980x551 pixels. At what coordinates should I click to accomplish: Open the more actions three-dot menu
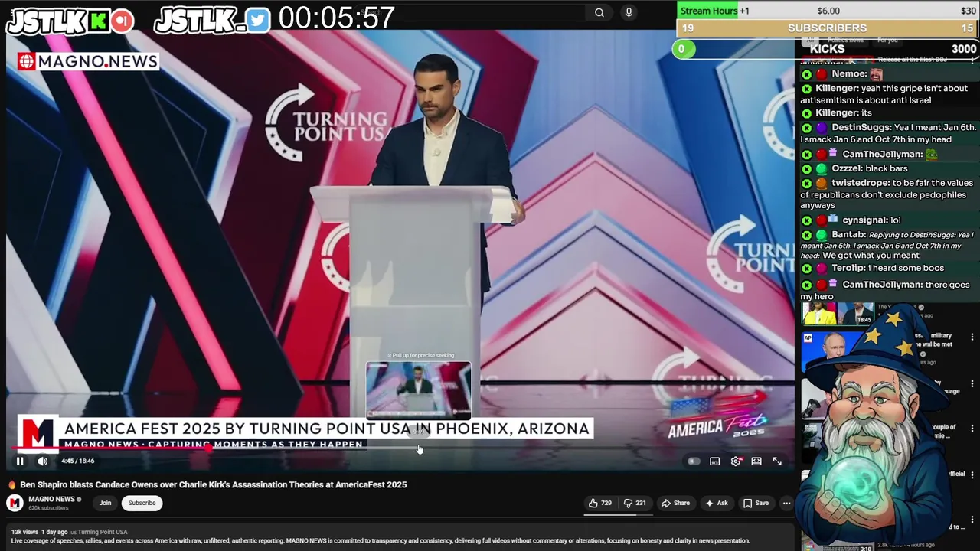(x=786, y=503)
